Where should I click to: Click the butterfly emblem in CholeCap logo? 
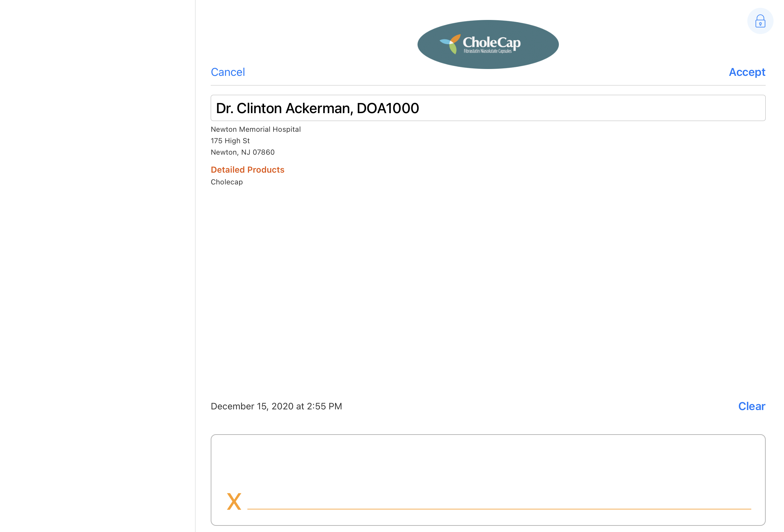[451, 43]
